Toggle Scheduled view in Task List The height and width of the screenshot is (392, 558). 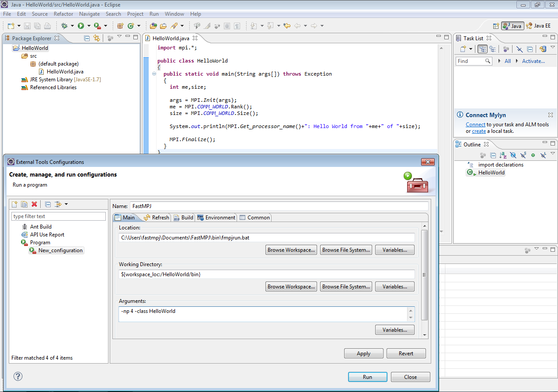click(492, 49)
